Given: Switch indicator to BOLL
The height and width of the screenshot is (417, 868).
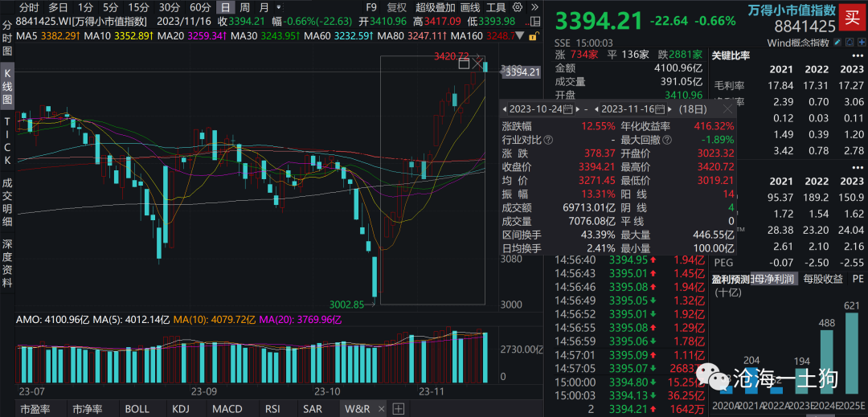Looking at the screenshot, I should point(137,409).
